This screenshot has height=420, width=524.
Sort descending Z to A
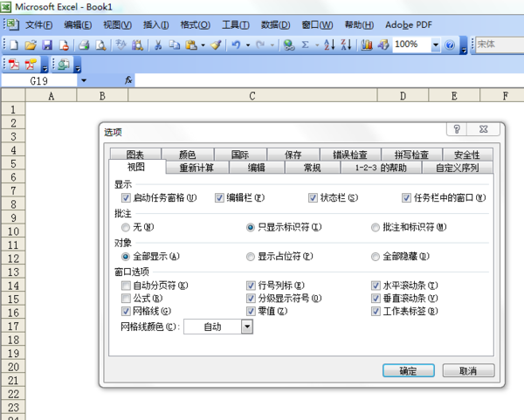(346, 45)
